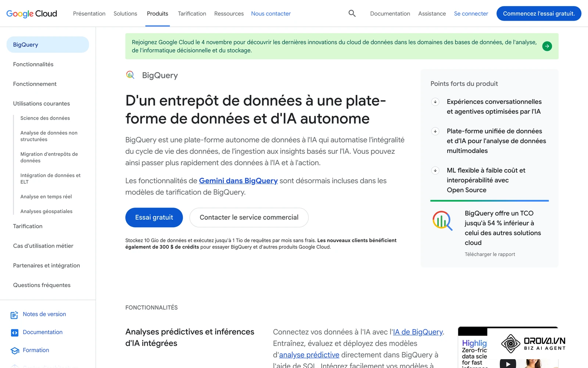Click Se connecter to sign in

471,14
